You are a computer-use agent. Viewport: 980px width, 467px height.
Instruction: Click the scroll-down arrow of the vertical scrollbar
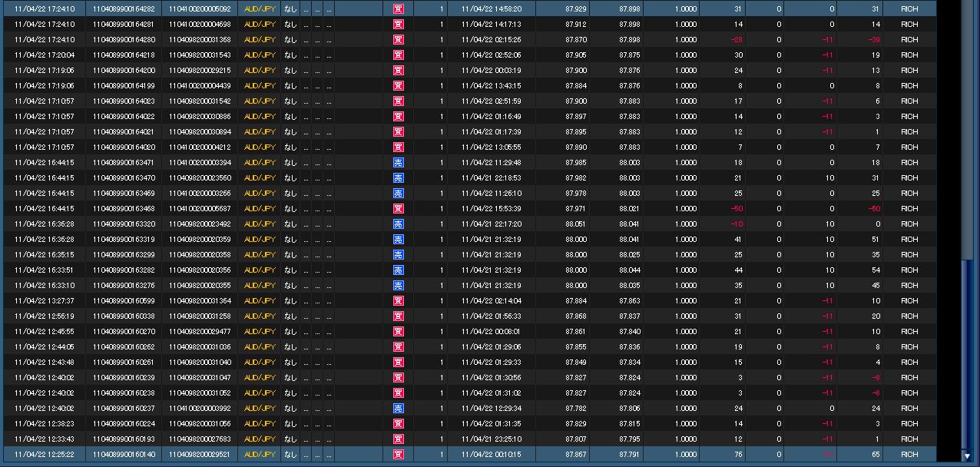click(966, 456)
